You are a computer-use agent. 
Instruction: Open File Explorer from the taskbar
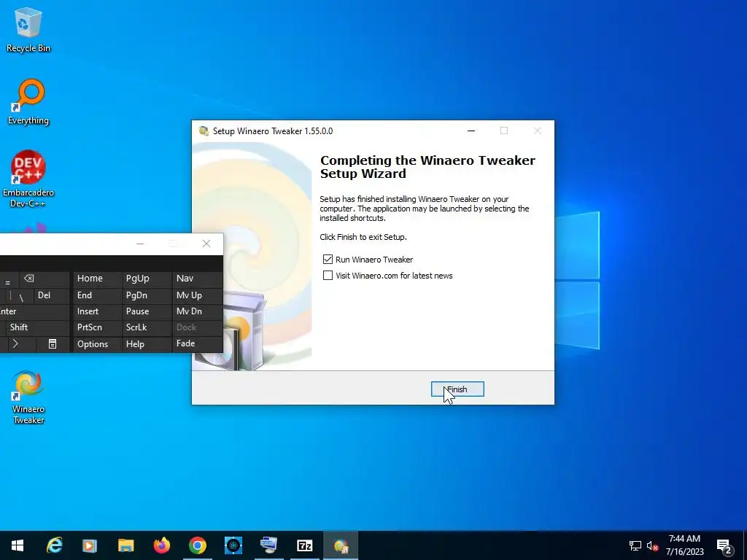coord(125,545)
